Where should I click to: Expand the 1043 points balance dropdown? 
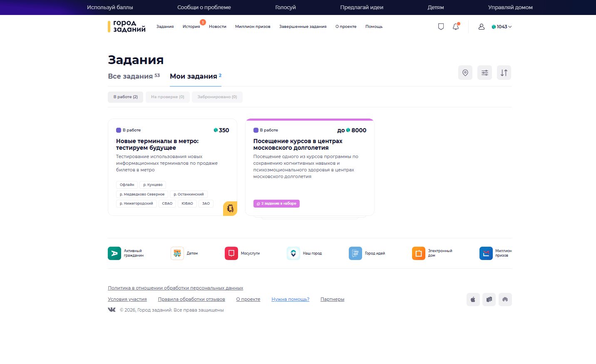point(502,27)
